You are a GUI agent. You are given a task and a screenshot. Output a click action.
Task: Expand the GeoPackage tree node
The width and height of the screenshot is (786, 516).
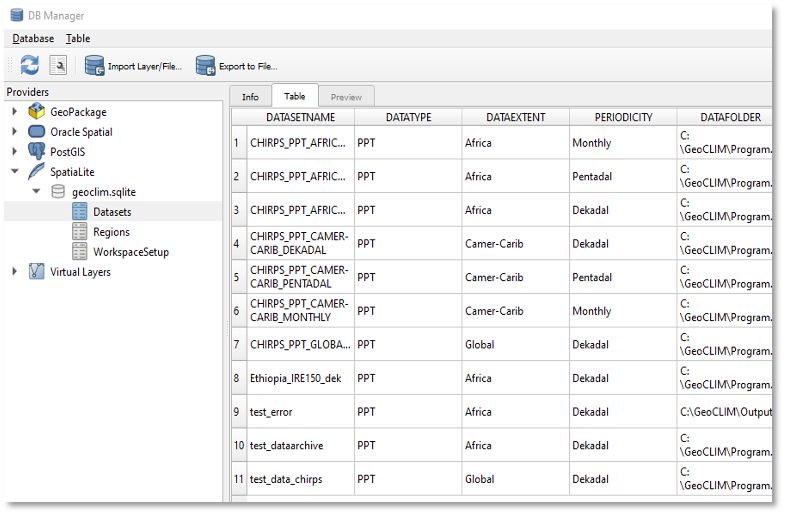(x=14, y=112)
